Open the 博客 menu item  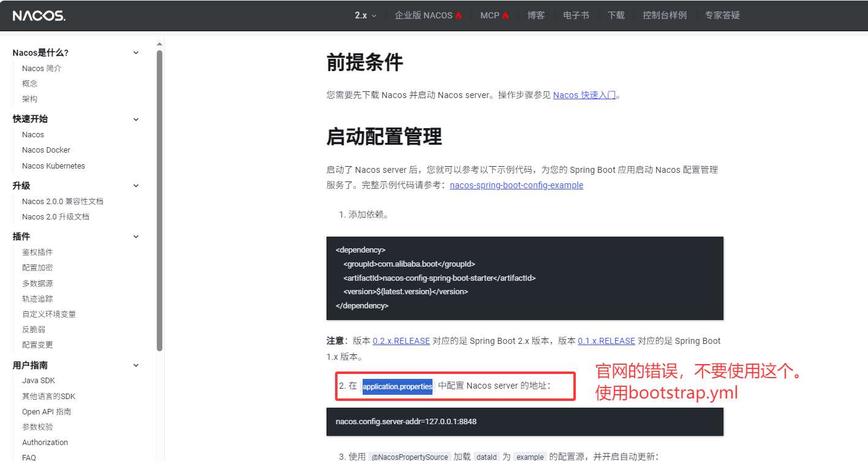(536, 15)
